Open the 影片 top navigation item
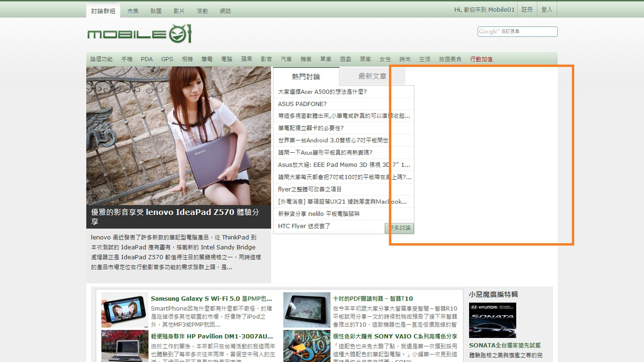Viewport: 644px width, 362px height. click(179, 11)
